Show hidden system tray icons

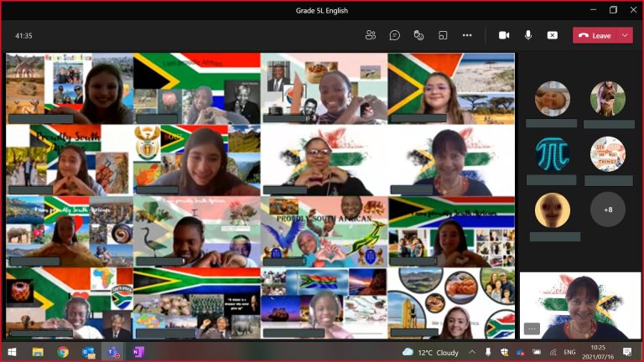472,352
